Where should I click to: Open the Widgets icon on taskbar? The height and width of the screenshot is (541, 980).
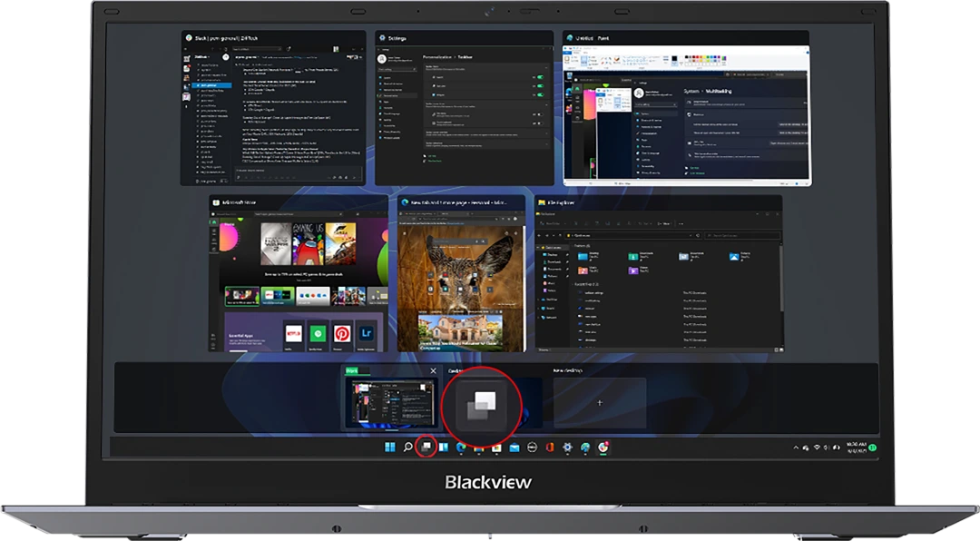444,448
